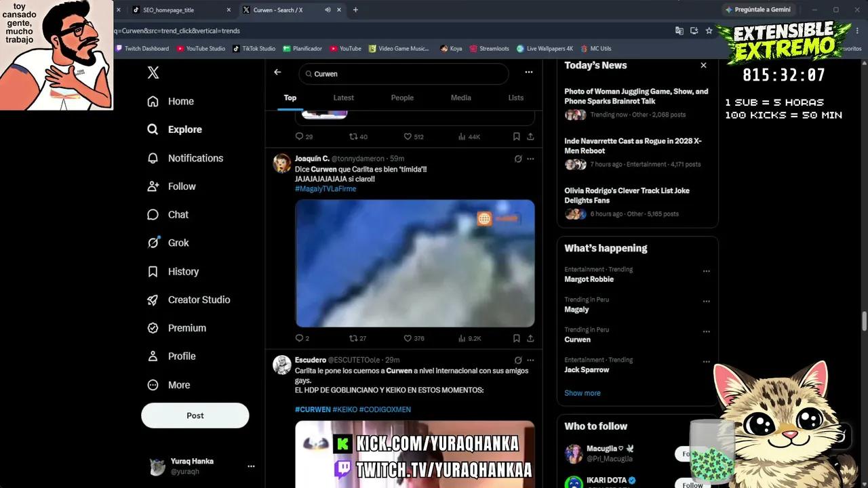The width and height of the screenshot is (868, 488).
Task: Open more options on Joaquín C. post
Action: pos(530,159)
